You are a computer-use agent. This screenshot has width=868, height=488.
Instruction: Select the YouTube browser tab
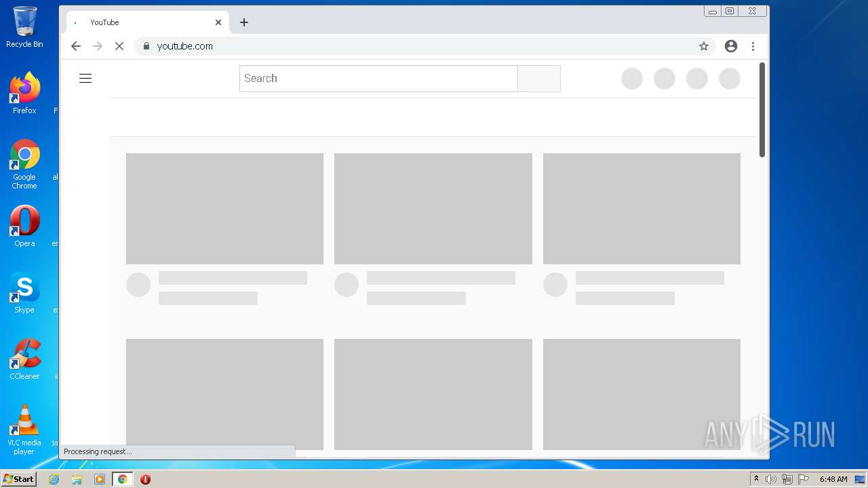[147, 22]
